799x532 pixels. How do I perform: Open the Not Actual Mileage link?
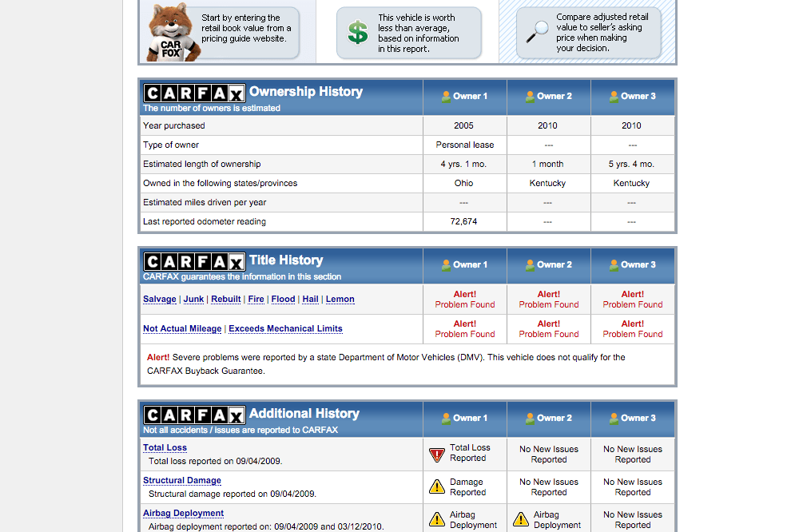click(x=182, y=328)
